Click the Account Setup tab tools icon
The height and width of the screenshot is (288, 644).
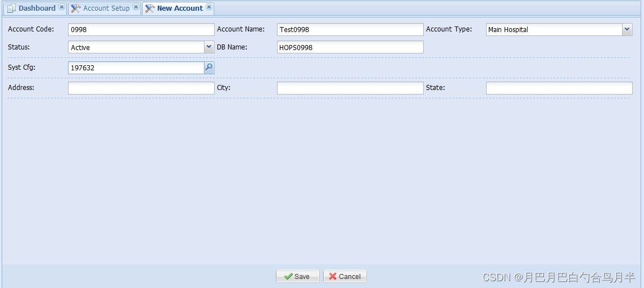(x=76, y=8)
